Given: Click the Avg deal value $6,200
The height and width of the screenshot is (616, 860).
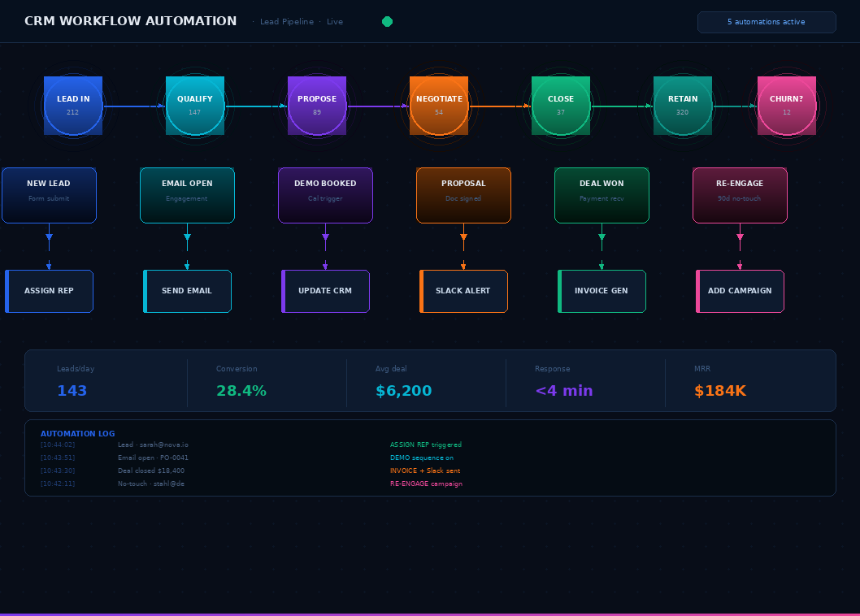Looking at the screenshot, I should click(404, 391).
